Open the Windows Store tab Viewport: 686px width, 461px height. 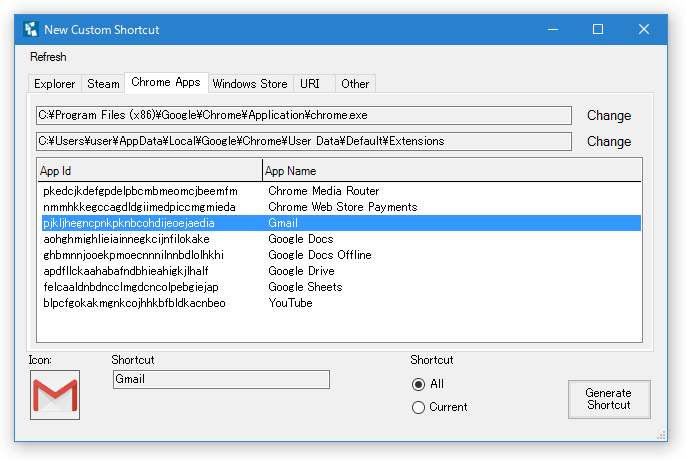250,84
